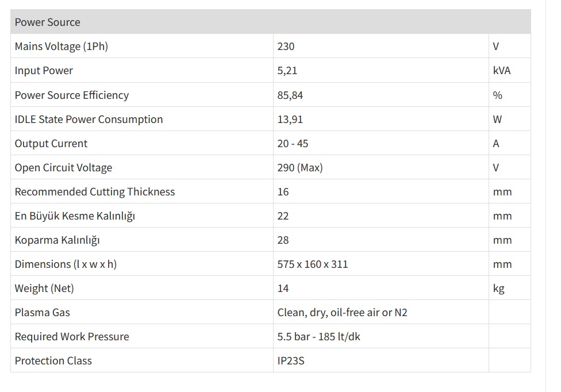The image size is (561, 392).
Task: Select the 5.5 bar - 185 lt/dk value
Action: [x=319, y=336]
